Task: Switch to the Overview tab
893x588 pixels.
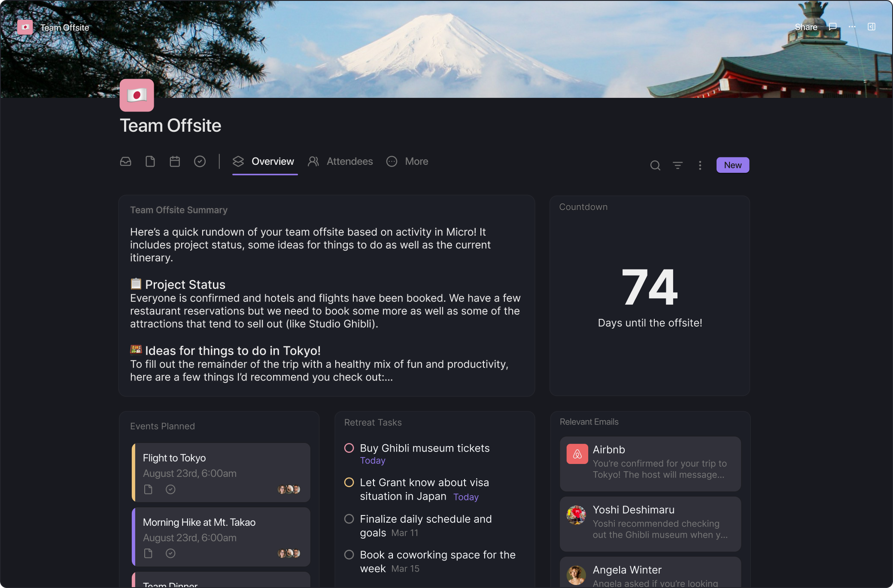Action: pos(264,161)
